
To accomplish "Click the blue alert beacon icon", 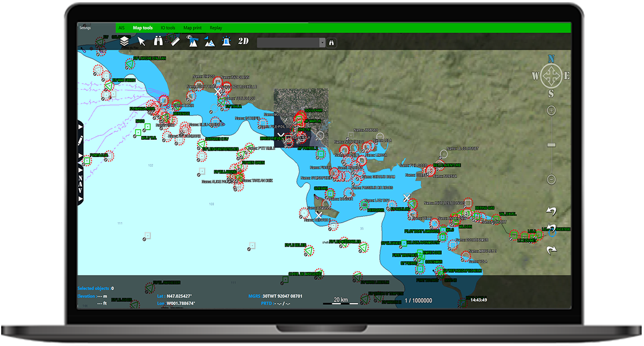I will 227,42.
